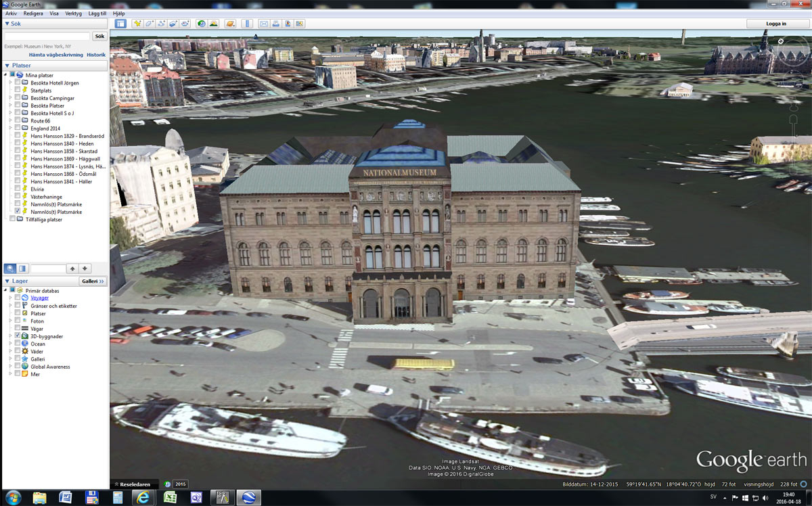Move the selected place up with the arrow button
This screenshot has height=506, width=812.
72,269
